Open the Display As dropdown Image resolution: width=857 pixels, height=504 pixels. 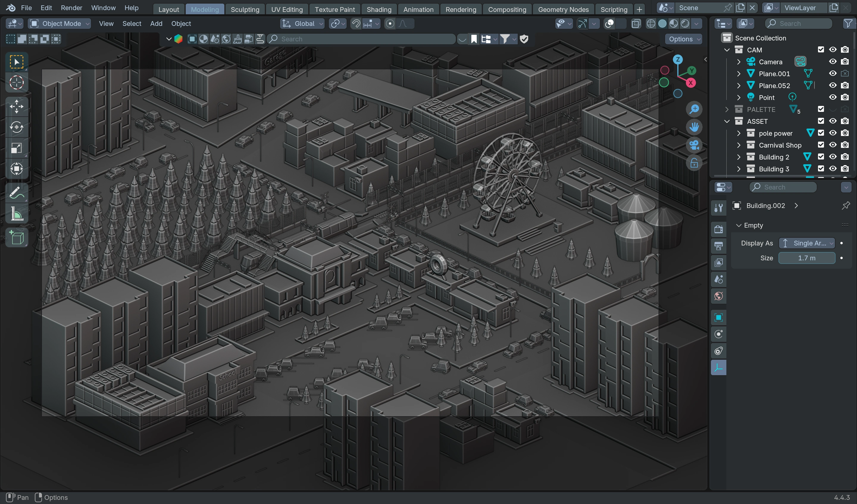[x=807, y=243]
